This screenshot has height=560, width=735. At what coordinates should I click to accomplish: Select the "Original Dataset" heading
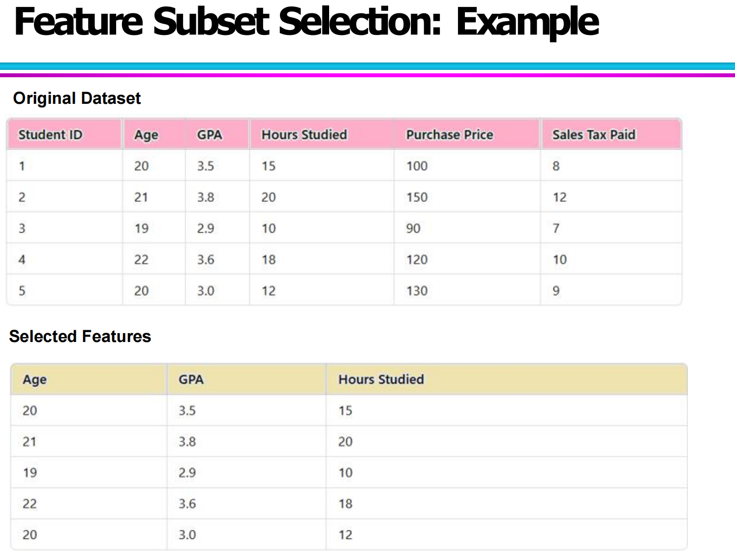click(x=77, y=98)
